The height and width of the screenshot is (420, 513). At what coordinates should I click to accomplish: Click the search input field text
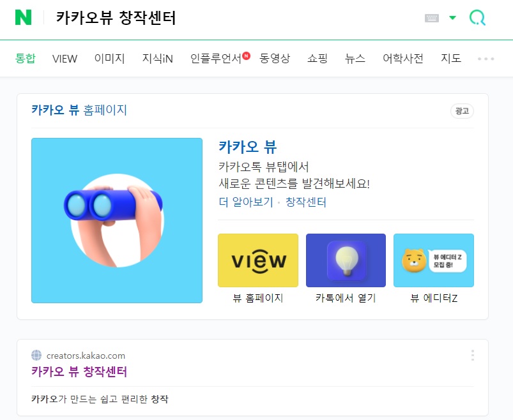coord(116,18)
